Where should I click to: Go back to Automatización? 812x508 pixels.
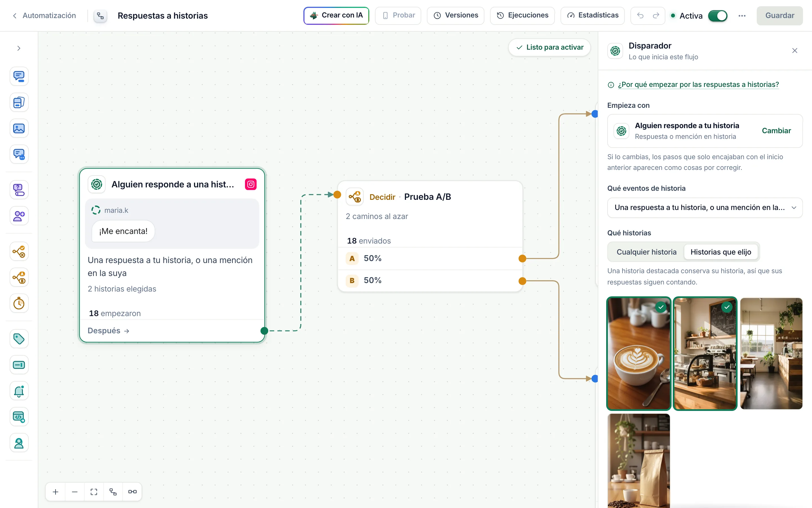point(44,16)
